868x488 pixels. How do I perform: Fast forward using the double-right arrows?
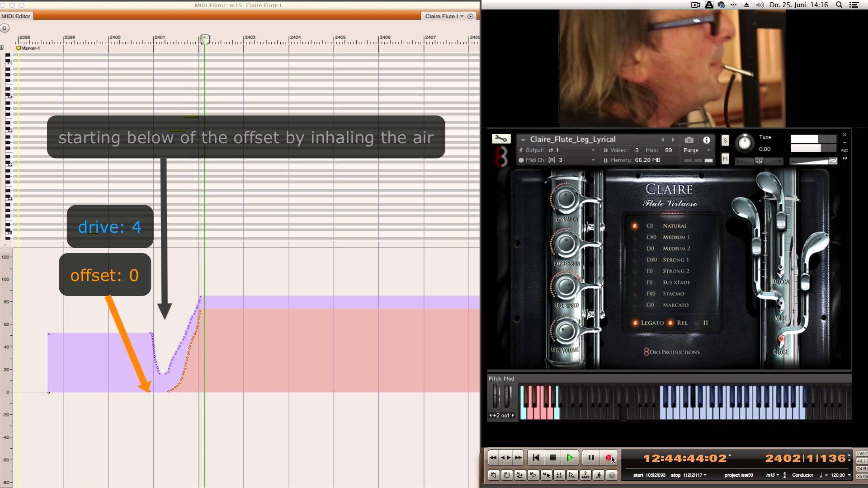pyautogui.click(x=518, y=458)
